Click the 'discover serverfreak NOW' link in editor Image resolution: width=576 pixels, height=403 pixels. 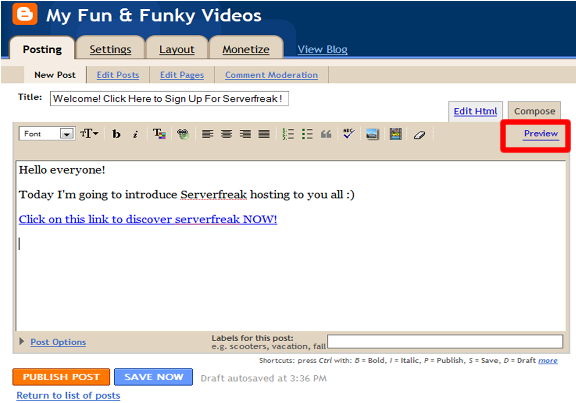click(x=148, y=219)
